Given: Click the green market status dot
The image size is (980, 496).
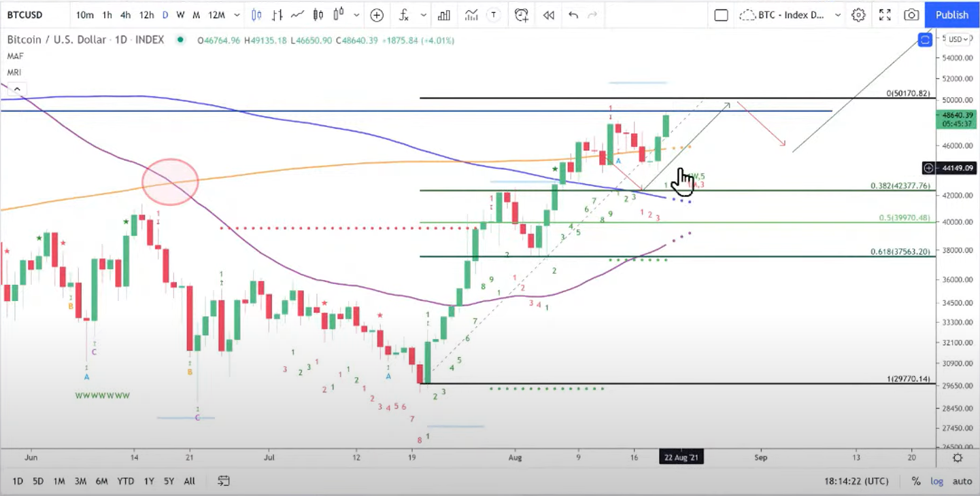Looking at the screenshot, I should pos(180,40).
